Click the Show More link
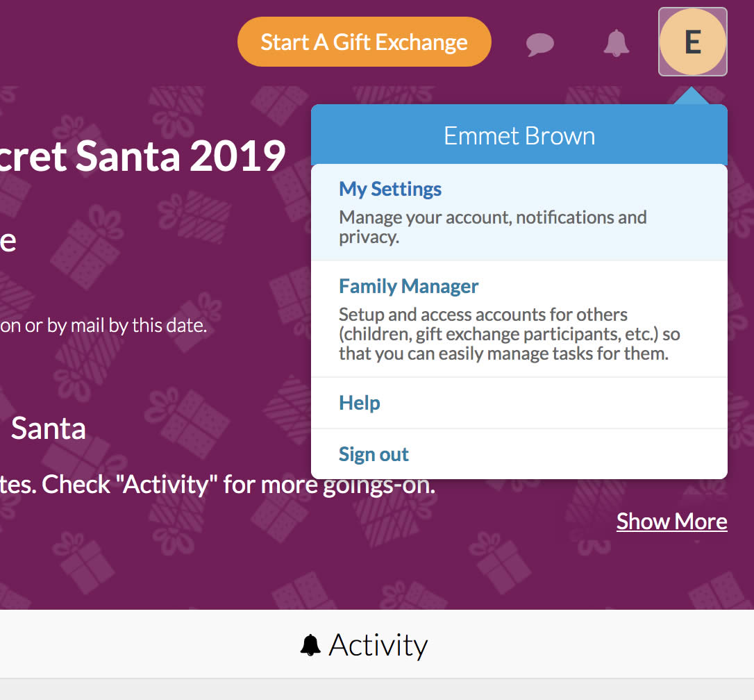 pyautogui.click(x=671, y=522)
